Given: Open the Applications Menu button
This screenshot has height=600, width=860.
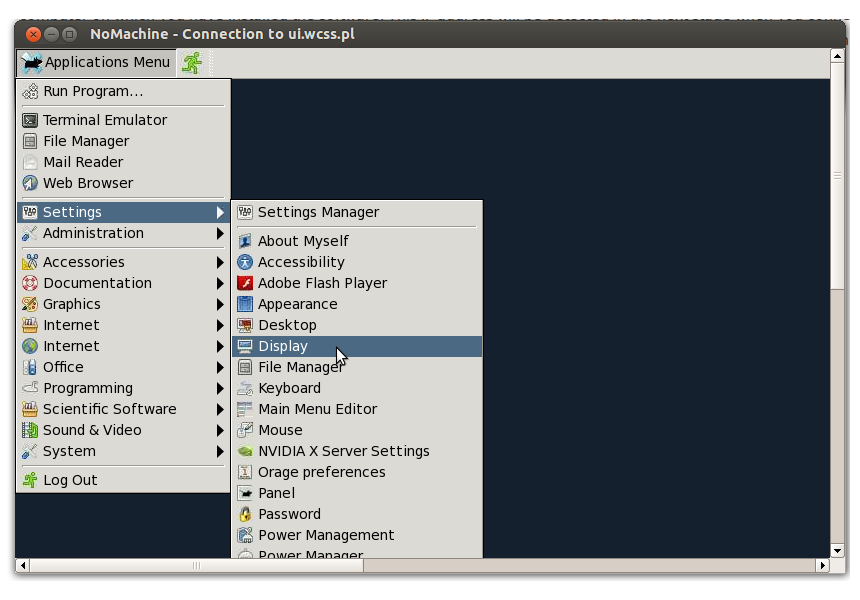Looking at the screenshot, I should tap(96, 62).
